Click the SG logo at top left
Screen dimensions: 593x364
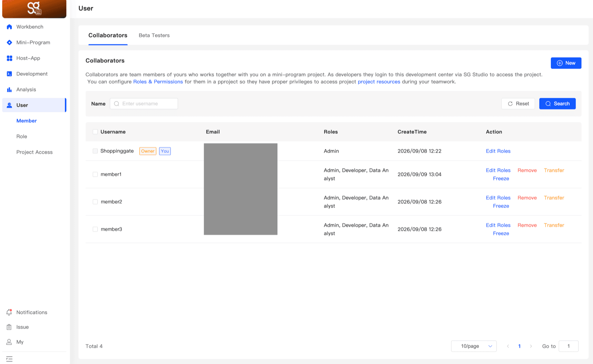click(34, 9)
